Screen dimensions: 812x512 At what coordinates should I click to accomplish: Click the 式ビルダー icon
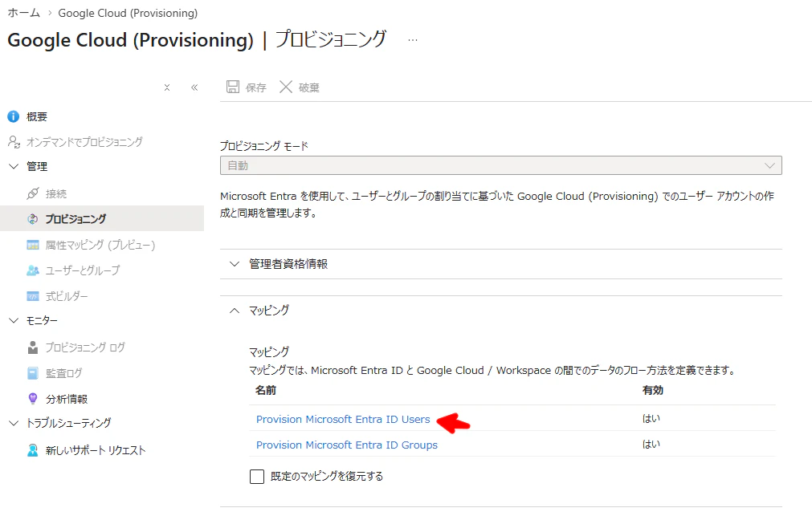pos(33,296)
